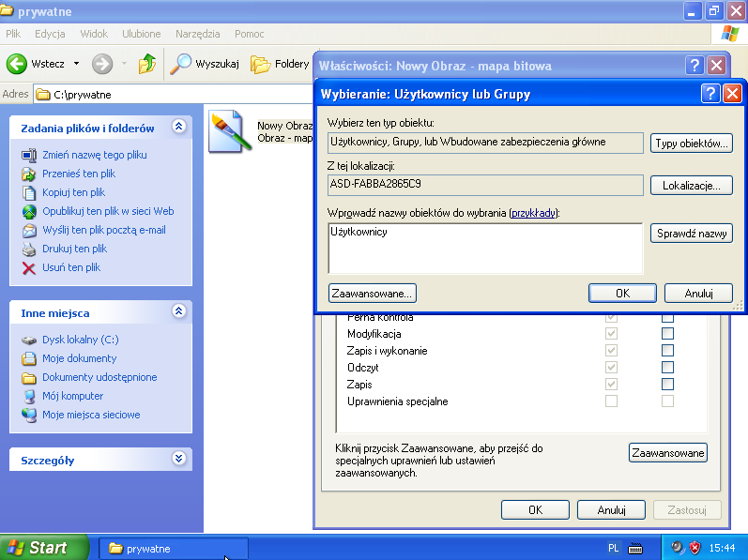748x560 pixels.
Task: Click the security shield tray icon
Action: click(x=696, y=548)
